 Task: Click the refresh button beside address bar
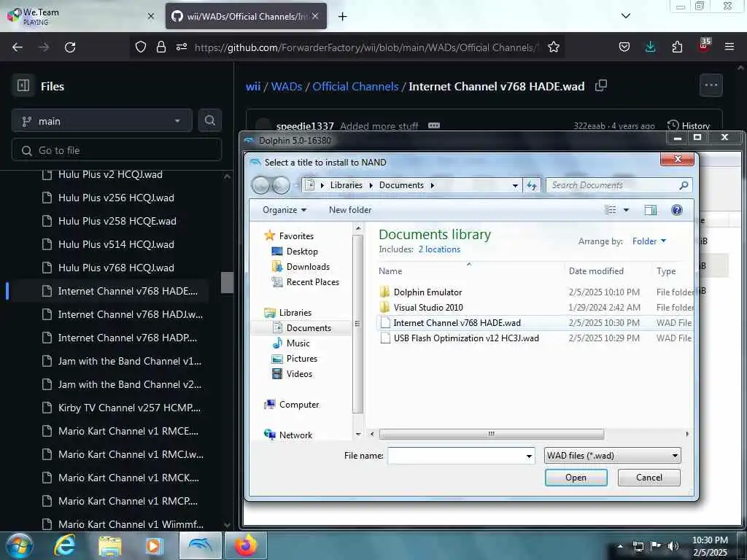point(532,185)
